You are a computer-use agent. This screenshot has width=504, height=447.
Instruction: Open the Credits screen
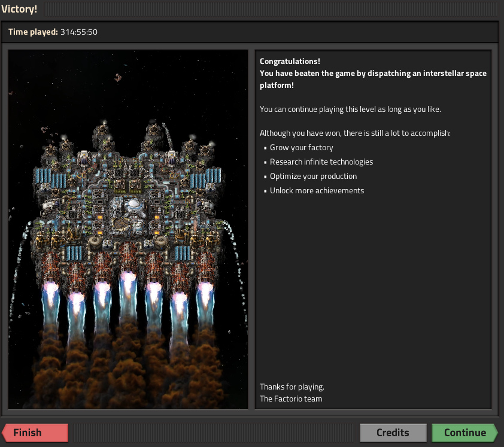pyautogui.click(x=393, y=433)
